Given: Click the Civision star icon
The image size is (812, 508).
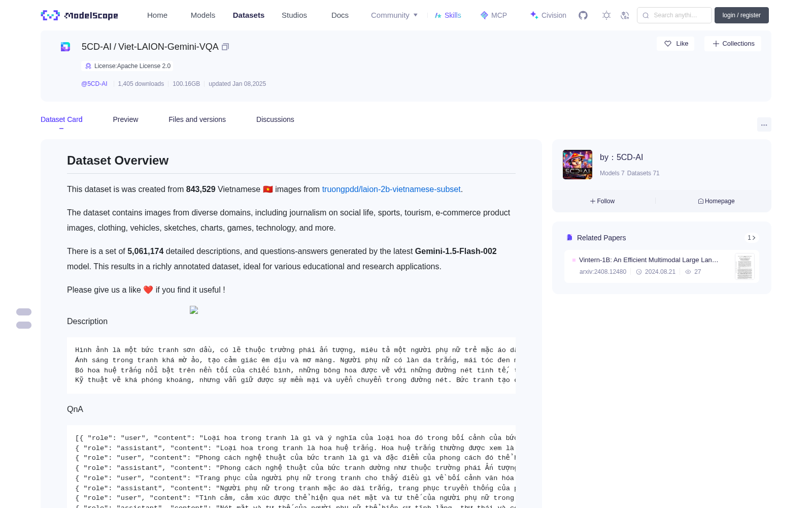Looking at the screenshot, I should coord(534,15).
